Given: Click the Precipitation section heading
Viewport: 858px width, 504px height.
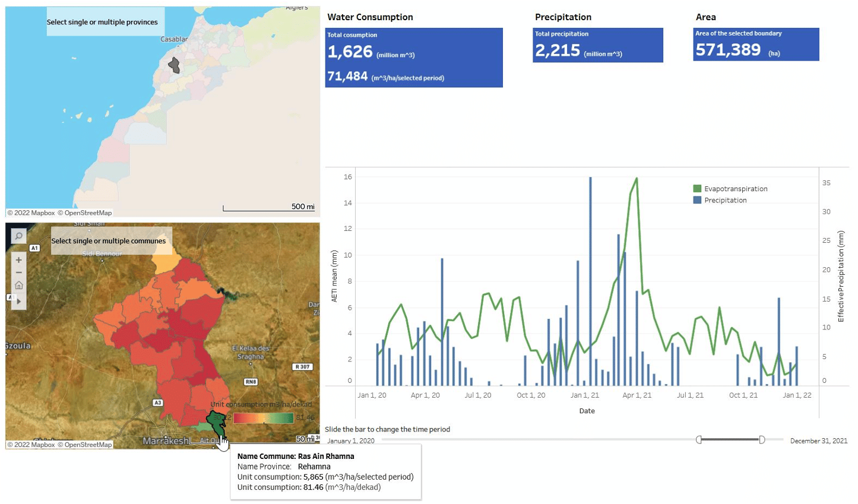Looking at the screenshot, I should 563,17.
